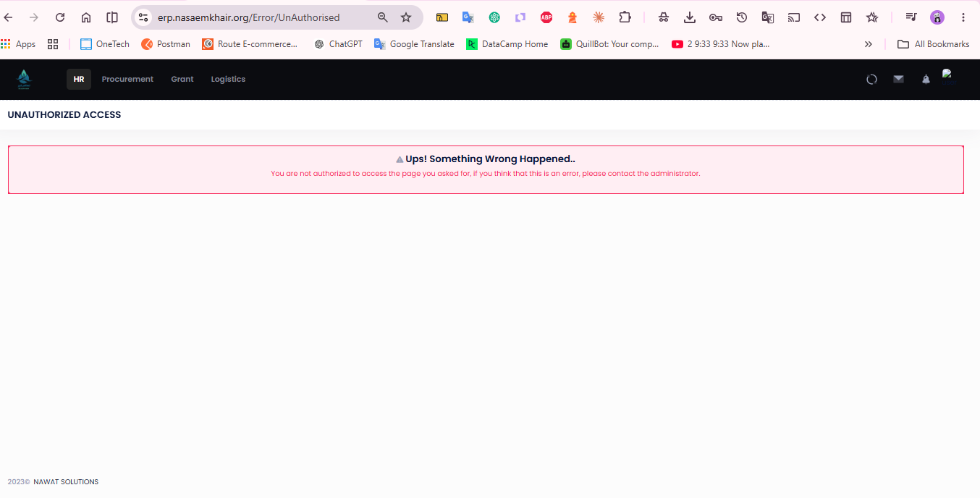Viewport: 980px width, 498px height.
Task: Click the layout panel toolbar icon
Action: click(x=846, y=17)
